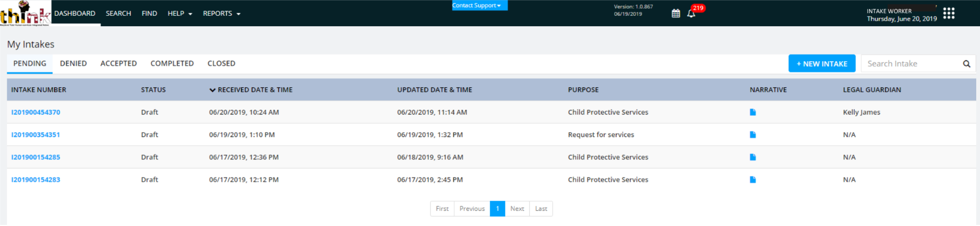Click the search magnifier icon
Image resolution: width=980 pixels, height=226 pixels.
pyautogui.click(x=966, y=64)
